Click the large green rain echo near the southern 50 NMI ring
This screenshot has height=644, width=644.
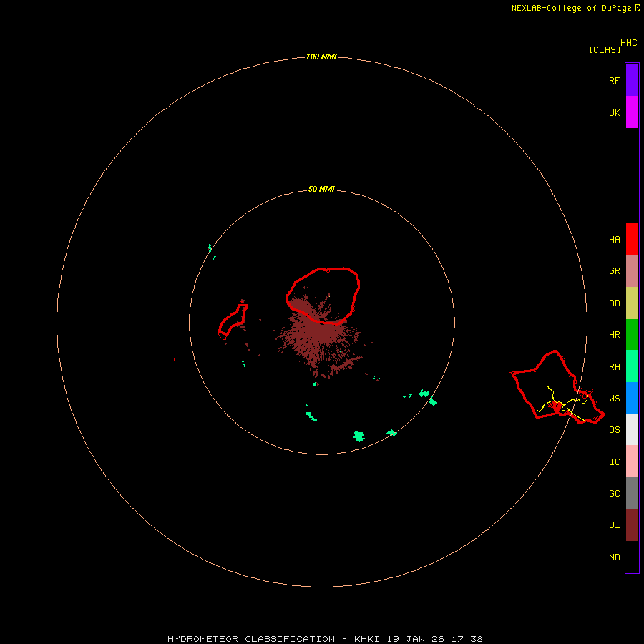[359, 436]
